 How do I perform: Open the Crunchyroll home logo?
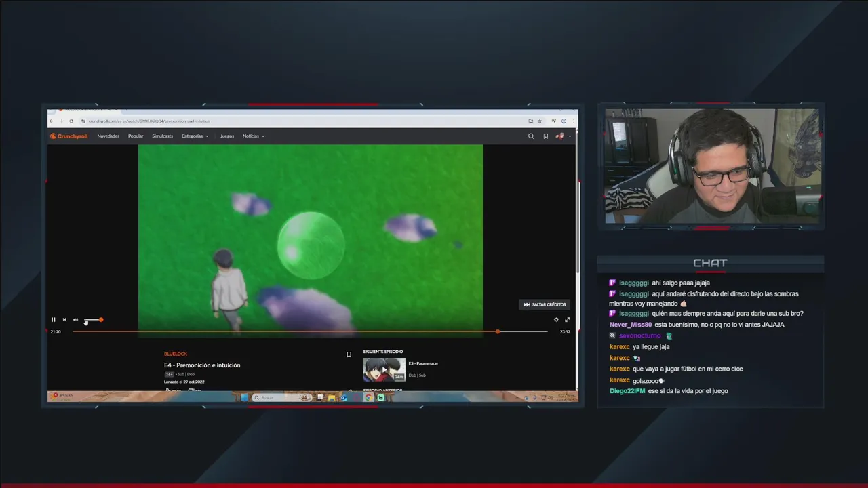[x=68, y=136]
